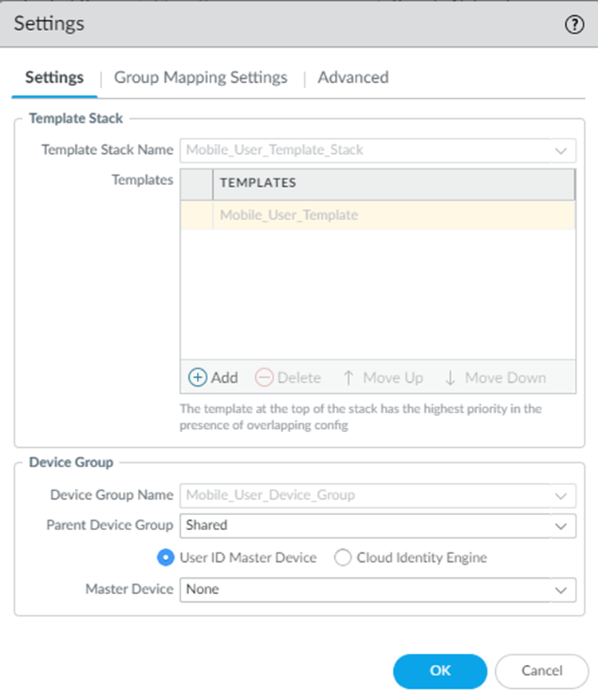Click the Move Up arrow icon
Viewport: 598px width, 700px height.
(x=348, y=378)
